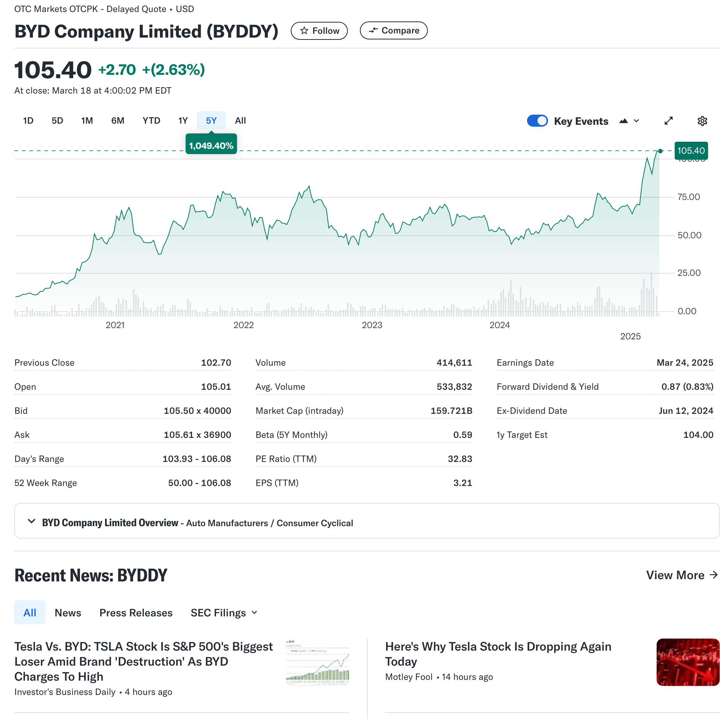Select the 5D chart range
728x719 pixels.
[57, 120]
